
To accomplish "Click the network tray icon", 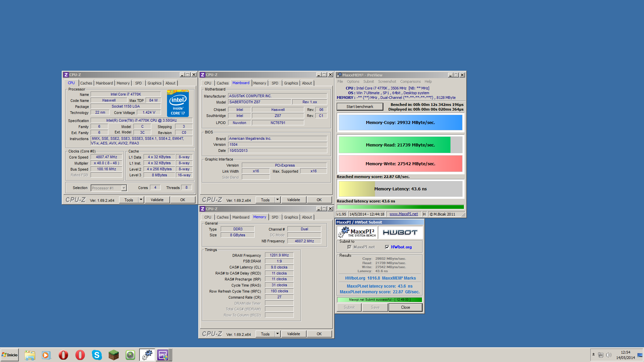I will (x=601, y=355).
